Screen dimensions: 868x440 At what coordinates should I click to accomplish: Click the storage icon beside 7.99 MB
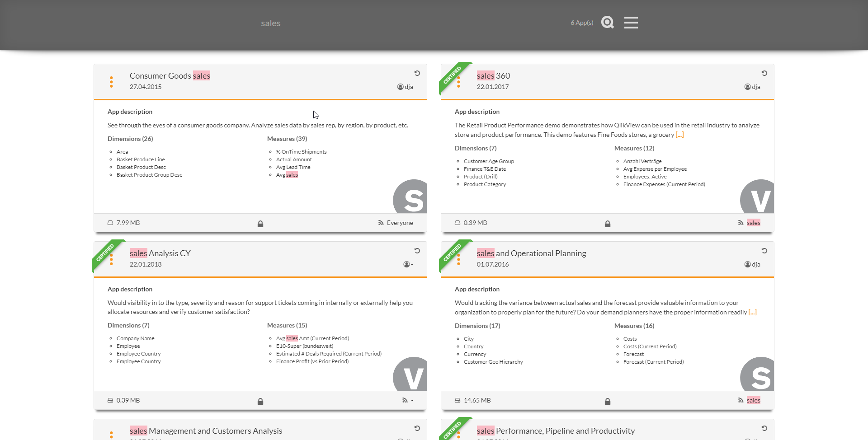click(110, 223)
